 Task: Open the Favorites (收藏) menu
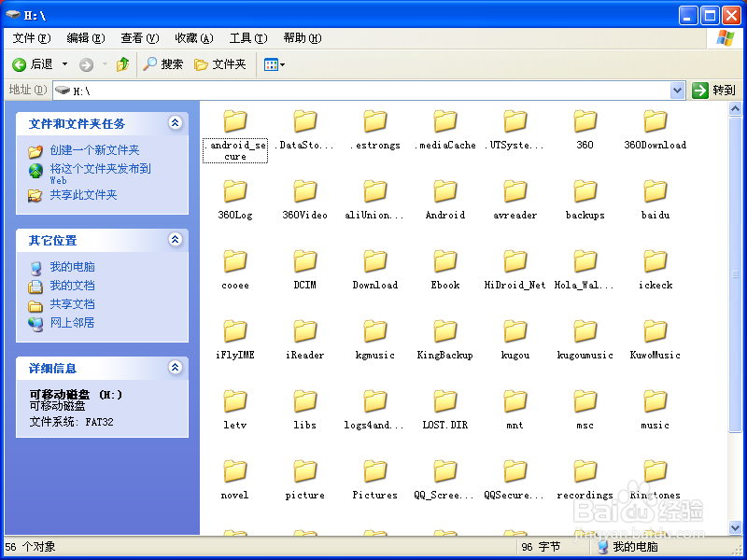(x=194, y=38)
